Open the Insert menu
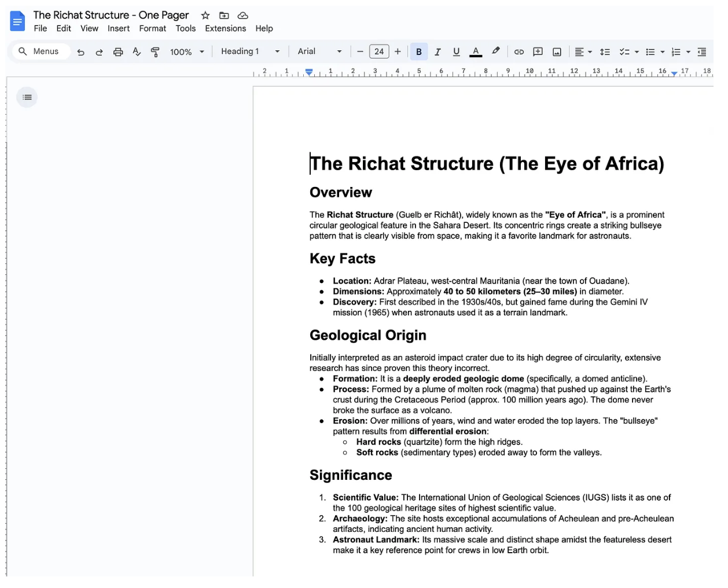 pos(119,28)
